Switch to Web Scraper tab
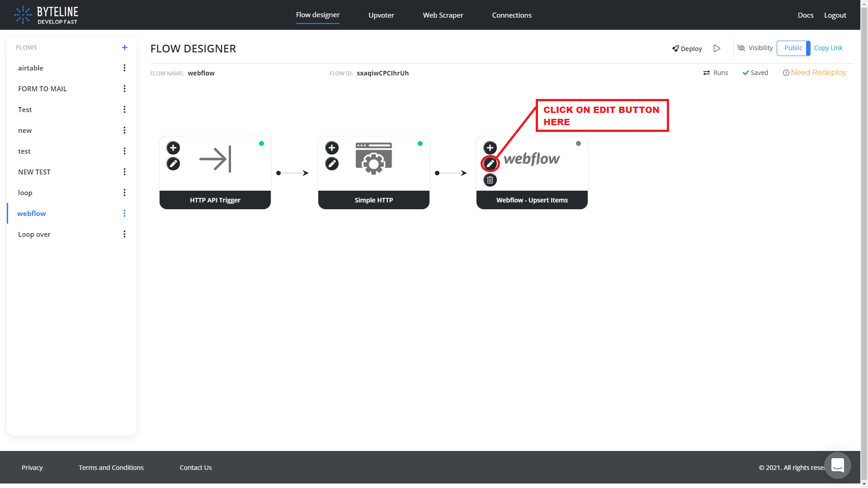 click(x=443, y=15)
